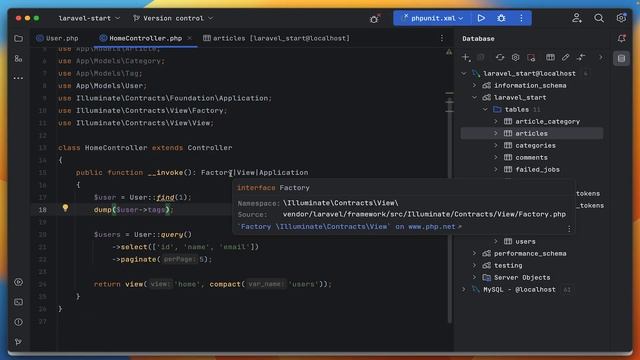Expand MySQL - @localhost data source
This screenshot has height=360, width=640.
(464, 289)
